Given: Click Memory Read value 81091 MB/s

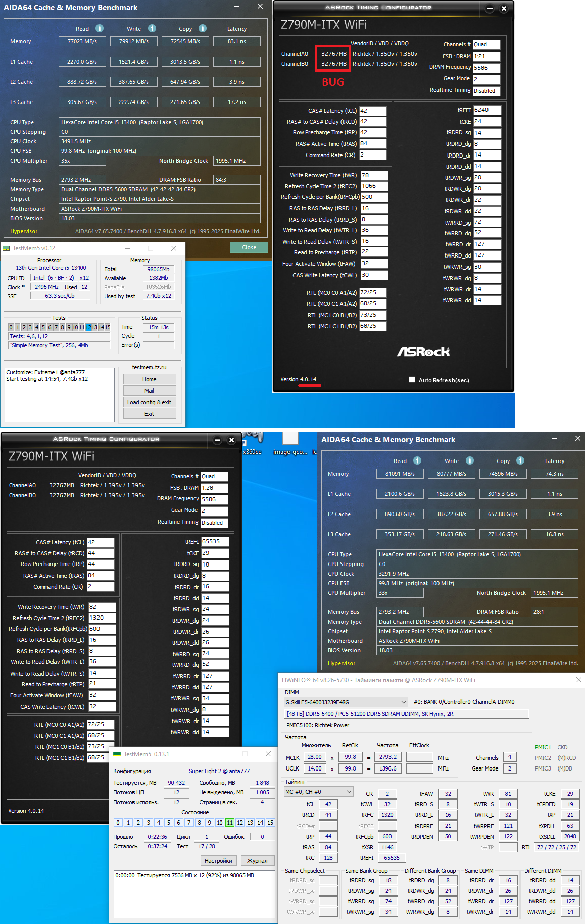Looking at the screenshot, I should (x=400, y=474).
